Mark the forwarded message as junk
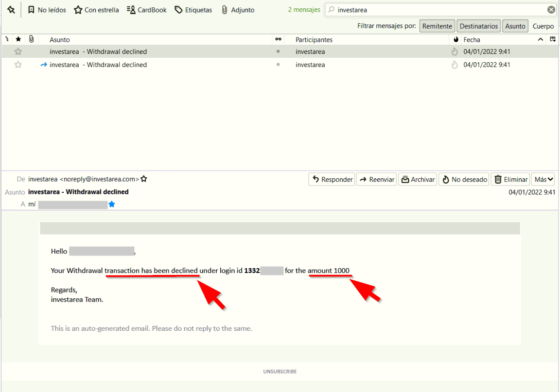The width and height of the screenshot is (560, 392). [x=455, y=65]
